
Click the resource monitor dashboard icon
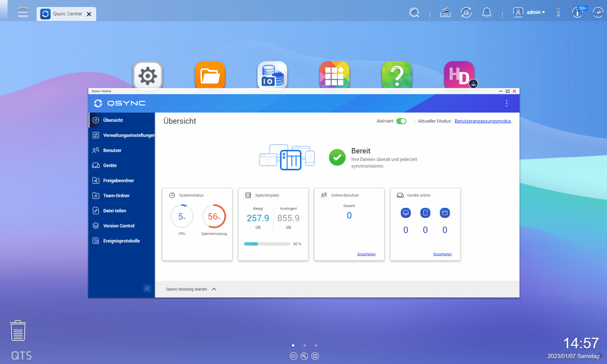tap(598, 12)
